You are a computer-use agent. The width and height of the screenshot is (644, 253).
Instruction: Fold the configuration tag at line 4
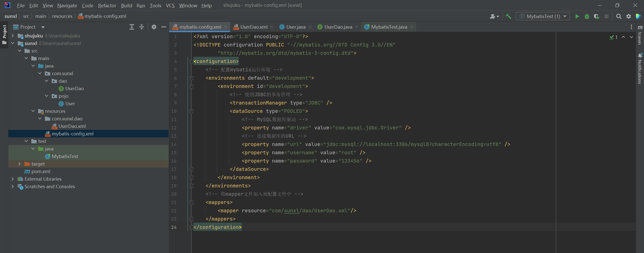coord(191,62)
